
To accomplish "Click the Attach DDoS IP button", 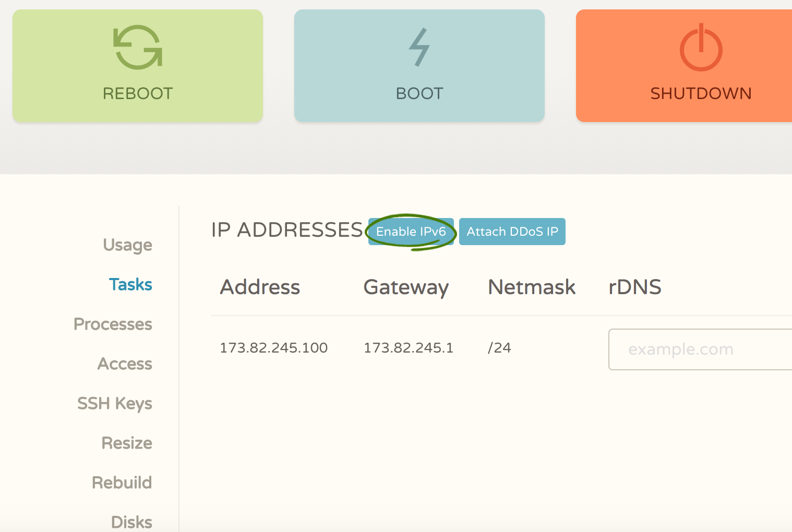I will 512,232.
